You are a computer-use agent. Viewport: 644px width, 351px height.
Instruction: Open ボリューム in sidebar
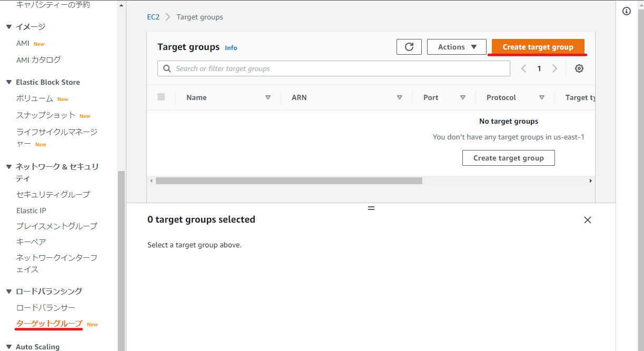[35, 98]
